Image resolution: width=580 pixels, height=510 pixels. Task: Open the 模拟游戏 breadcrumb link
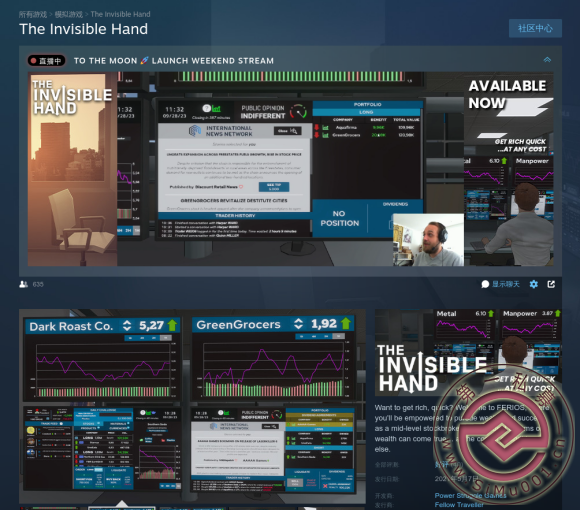coord(69,14)
